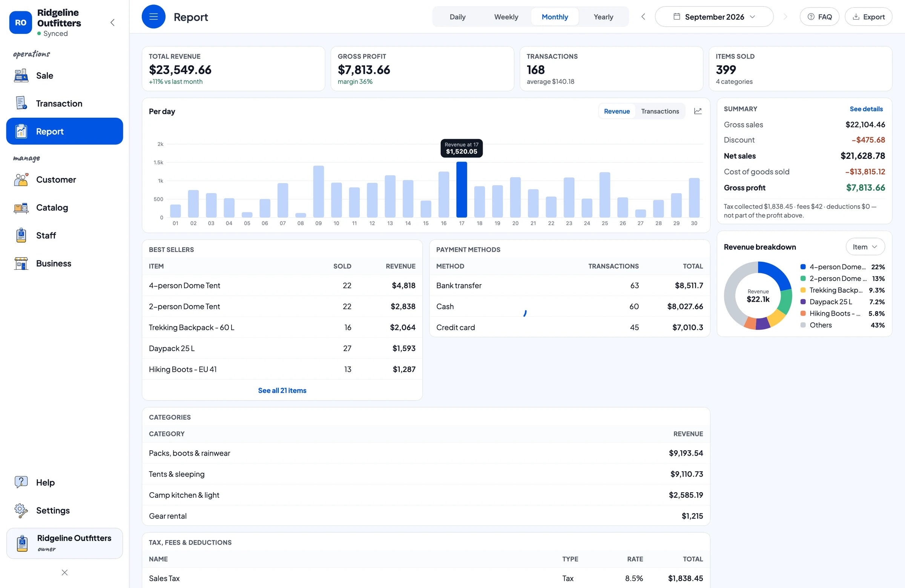The width and height of the screenshot is (905, 588).
Task: Open See details in Summary
Action: coord(866,109)
